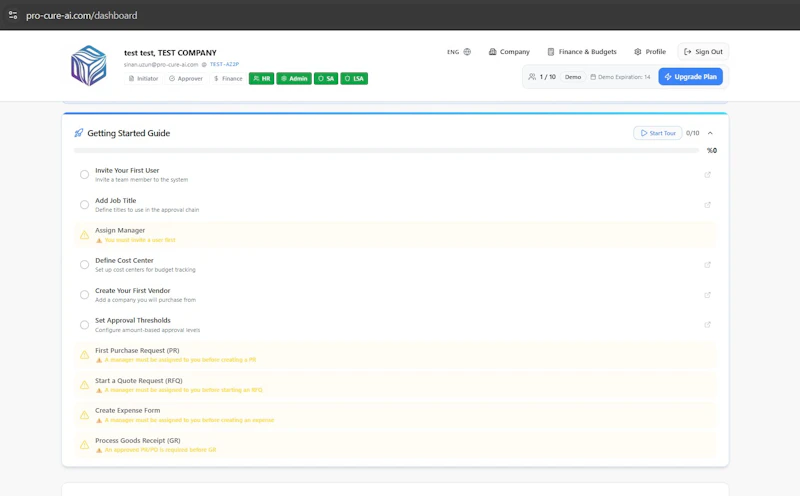Open external link for Create Your First Vendor
Viewport: 800px width, 496px height.
coord(708,294)
